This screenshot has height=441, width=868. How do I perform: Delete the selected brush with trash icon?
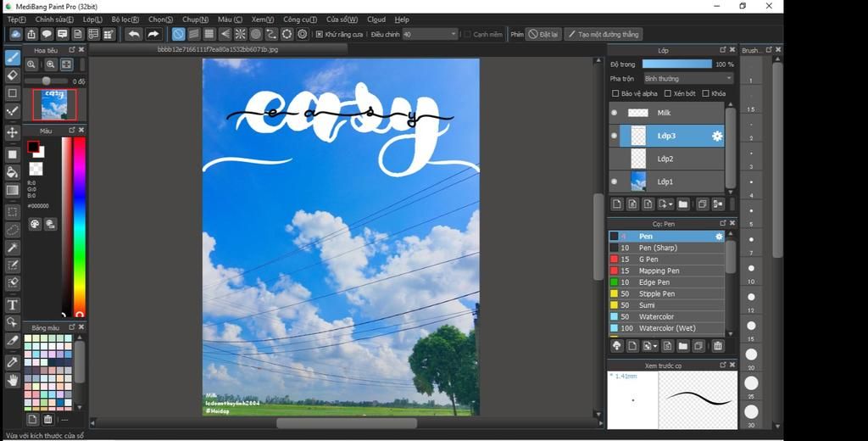(x=718, y=346)
